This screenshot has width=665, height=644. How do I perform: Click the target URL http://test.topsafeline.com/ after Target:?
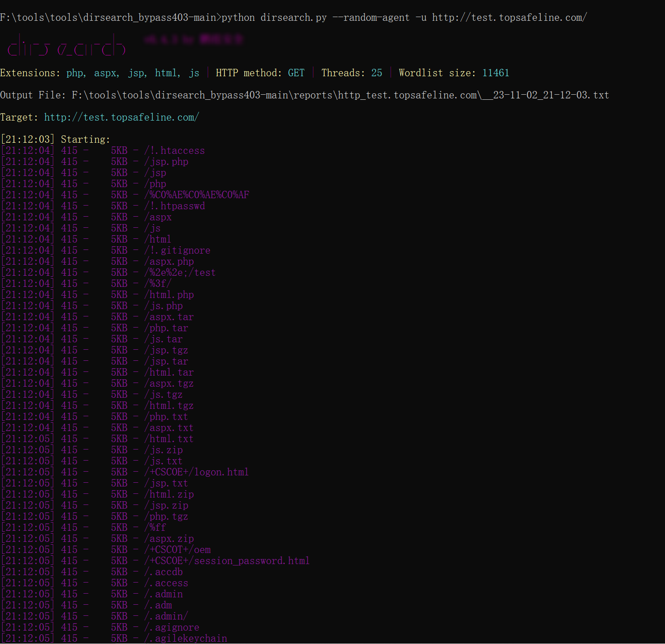pos(121,117)
